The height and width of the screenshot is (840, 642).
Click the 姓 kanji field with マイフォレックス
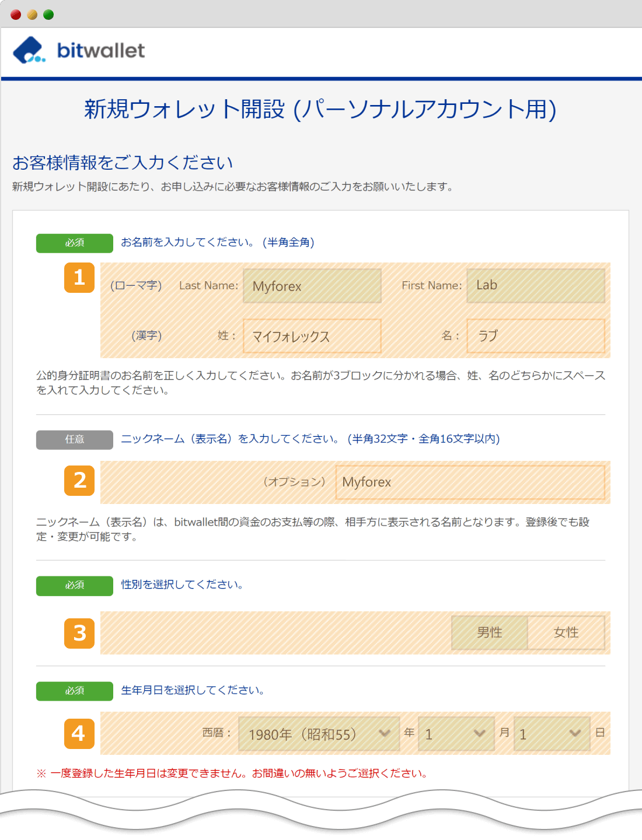(x=312, y=336)
